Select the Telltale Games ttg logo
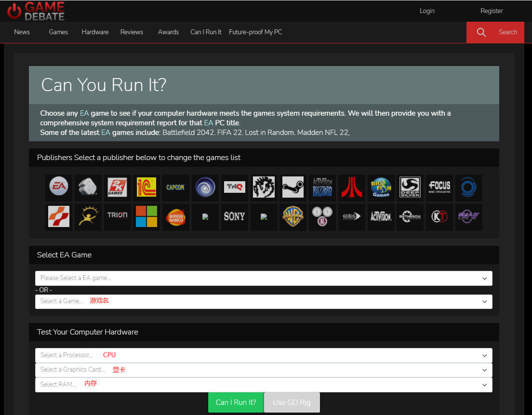The width and height of the screenshot is (532, 415). click(x=322, y=216)
